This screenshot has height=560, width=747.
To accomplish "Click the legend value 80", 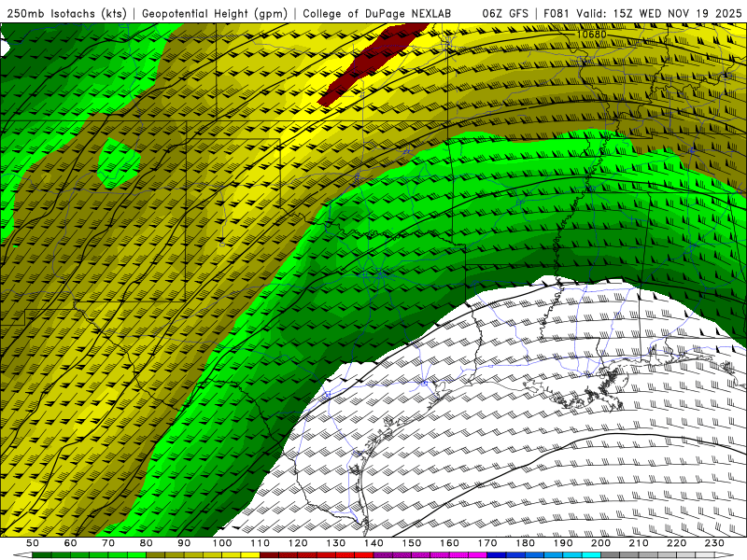I will [x=147, y=543].
